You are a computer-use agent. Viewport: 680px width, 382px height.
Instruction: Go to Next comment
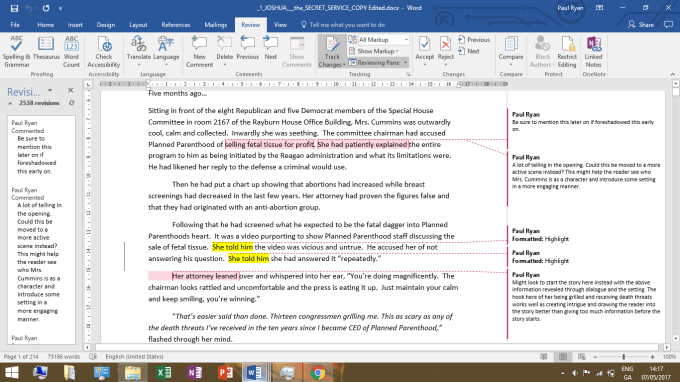pyautogui.click(x=271, y=49)
